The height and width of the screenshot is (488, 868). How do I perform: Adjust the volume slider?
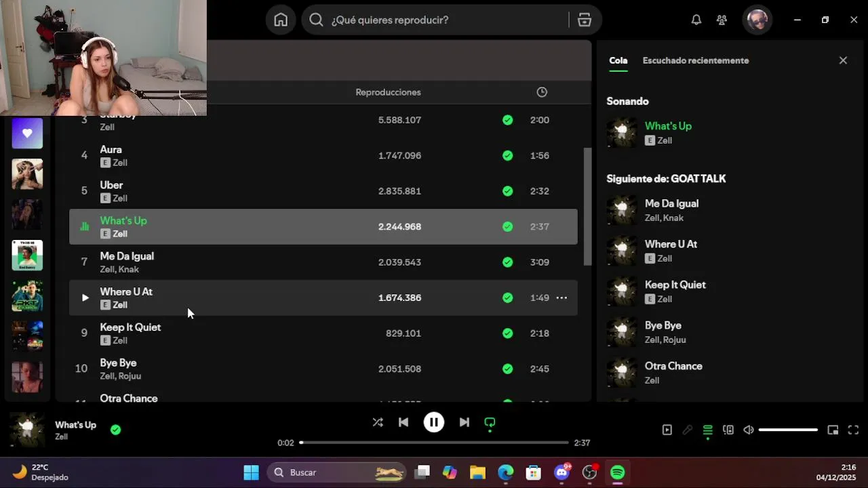click(x=788, y=430)
